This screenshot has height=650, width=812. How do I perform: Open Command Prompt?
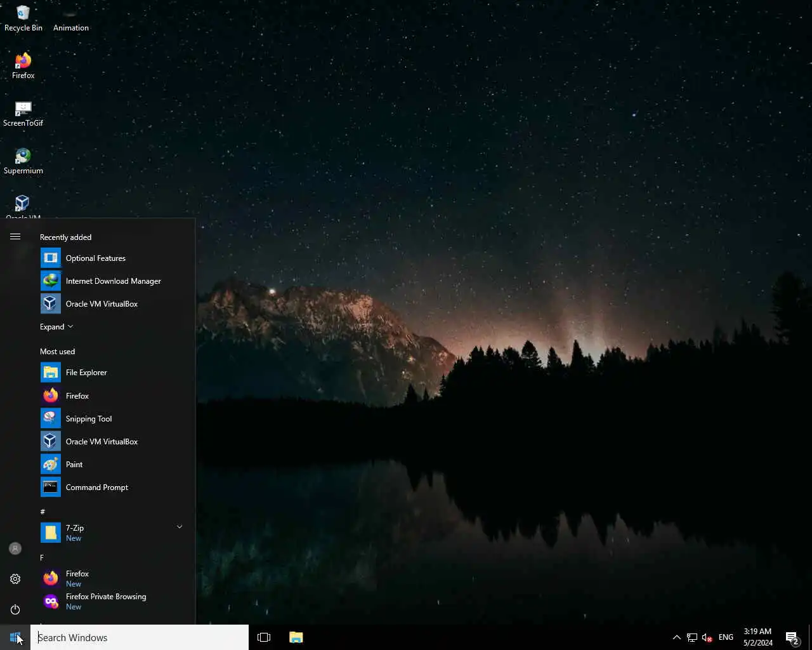113,487
